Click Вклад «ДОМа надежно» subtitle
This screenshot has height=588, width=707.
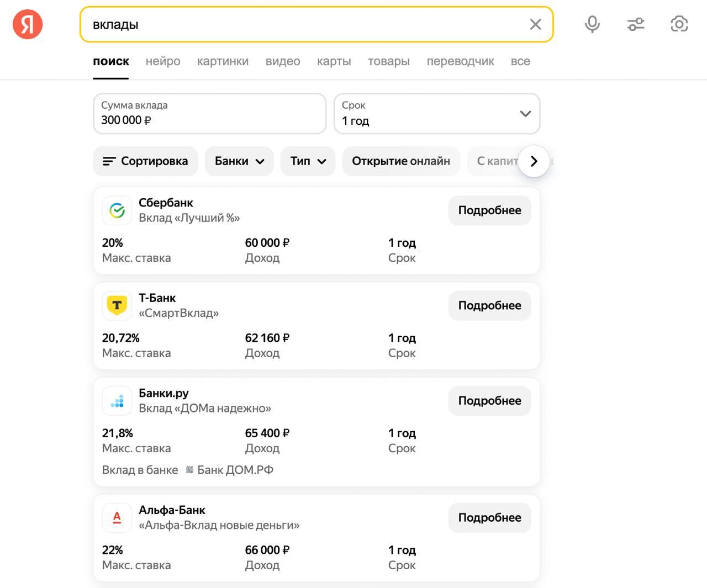click(x=205, y=409)
